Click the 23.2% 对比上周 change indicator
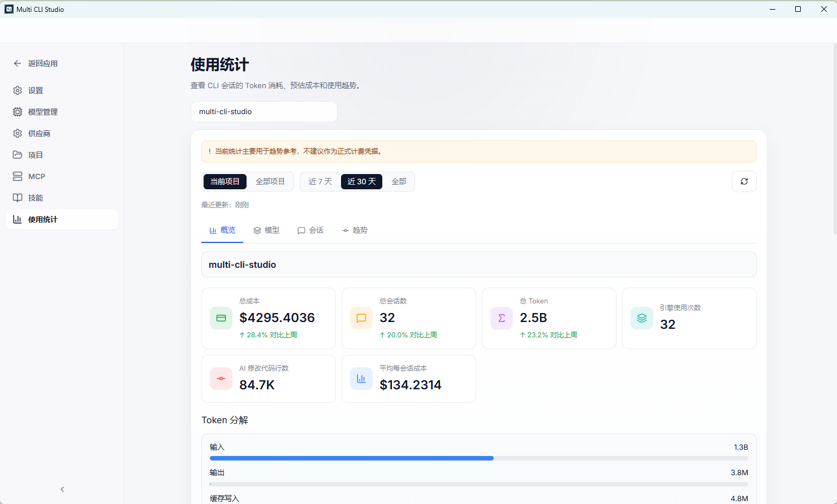This screenshot has height=504, width=837. tap(549, 335)
